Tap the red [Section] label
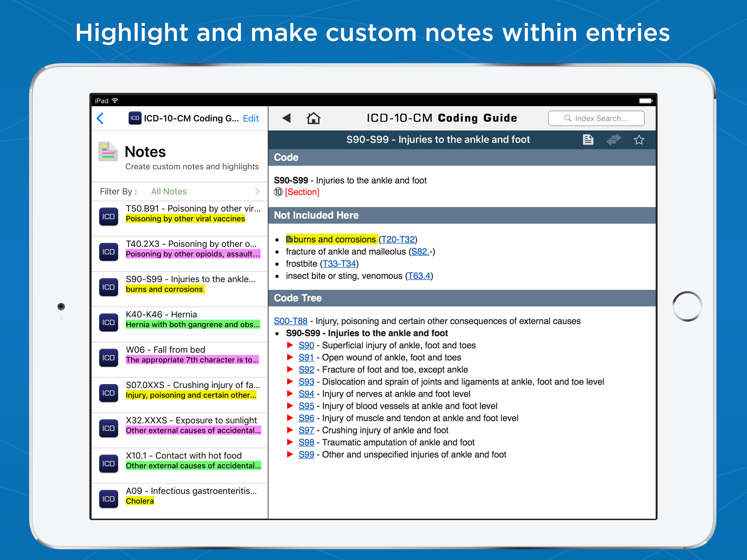 click(x=302, y=192)
